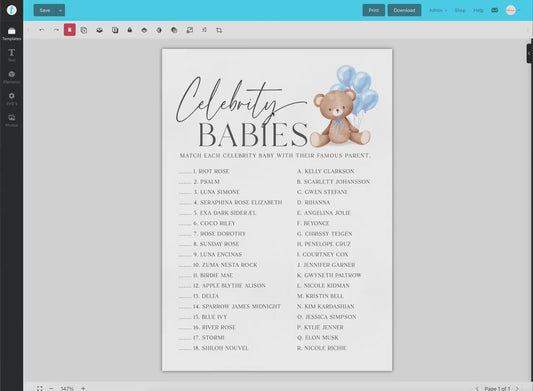The image size is (533, 391).
Task: Redo the last action
Action: pos(56,30)
